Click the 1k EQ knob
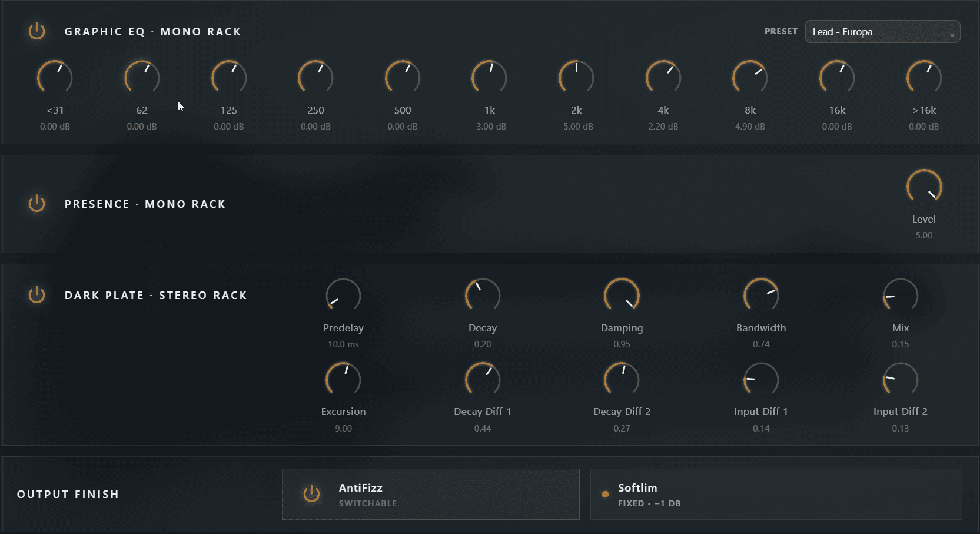Image resolution: width=980 pixels, height=534 pixels. 489,78
